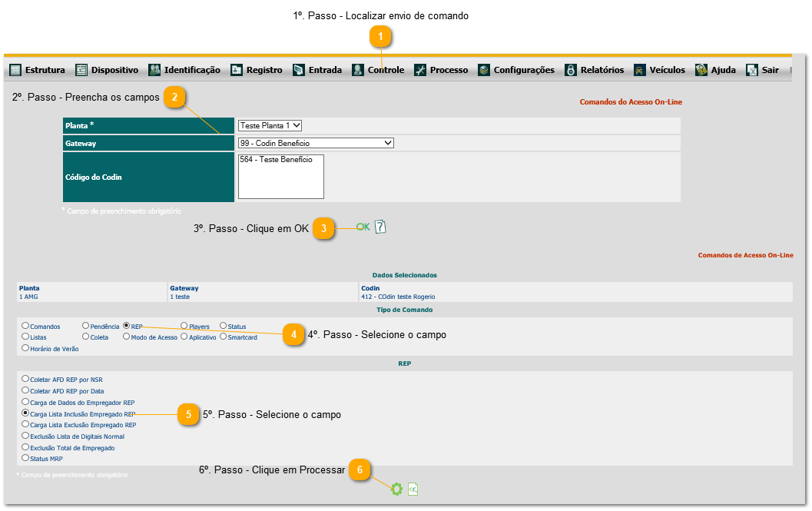Click the Sair exit icon

tap(752, 70)
